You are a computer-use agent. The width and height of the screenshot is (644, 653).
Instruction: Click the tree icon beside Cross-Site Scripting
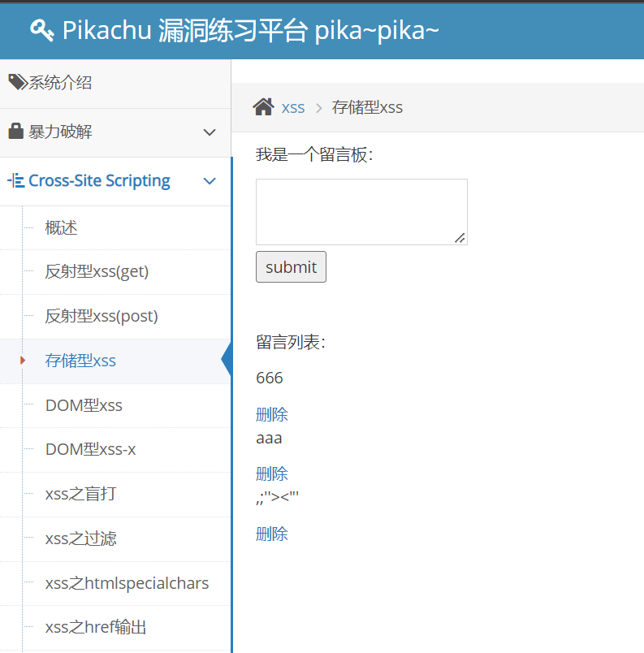[15, 180]
